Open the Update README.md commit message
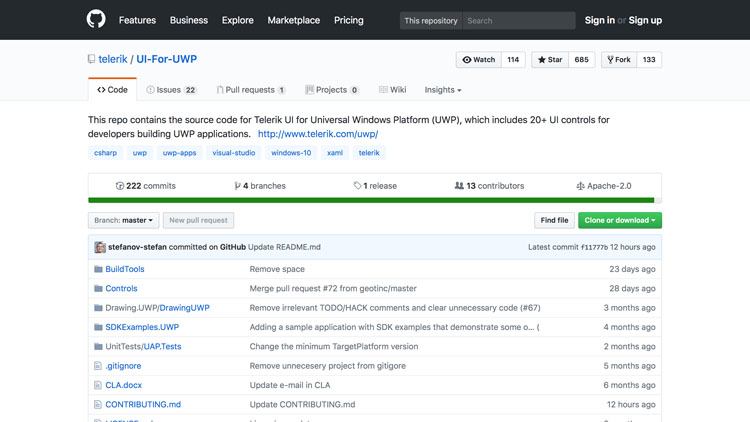 coord(284,247)
